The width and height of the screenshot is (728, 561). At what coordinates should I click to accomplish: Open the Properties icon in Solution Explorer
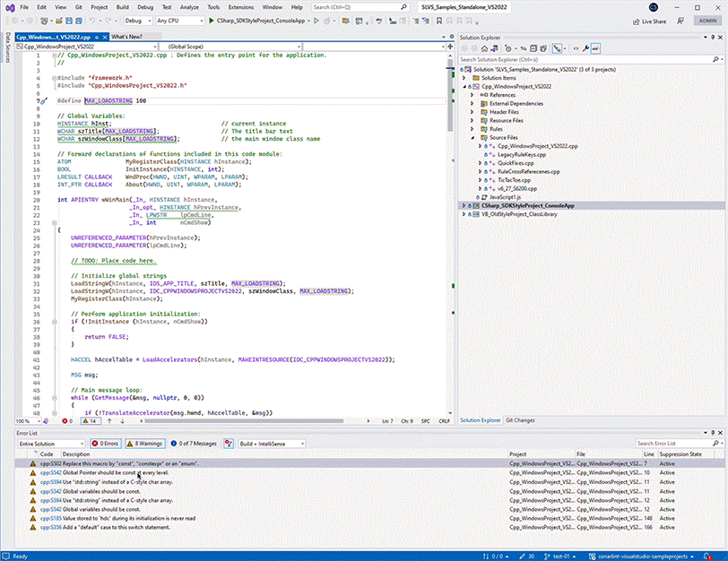click(585, 48)
